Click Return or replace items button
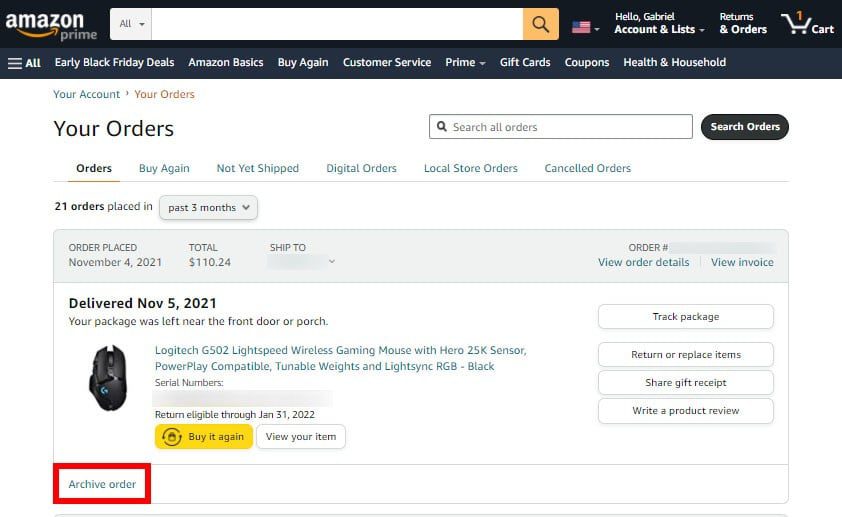 686,355
